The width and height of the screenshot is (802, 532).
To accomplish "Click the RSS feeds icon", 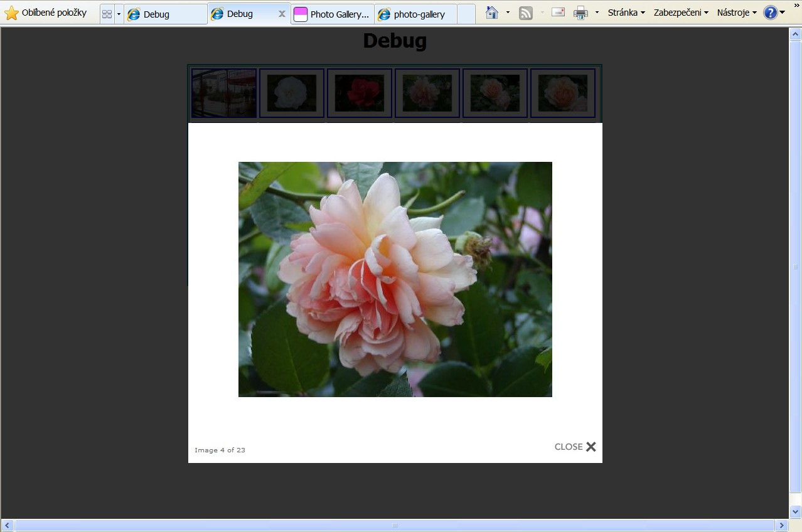I will (526, 13).
